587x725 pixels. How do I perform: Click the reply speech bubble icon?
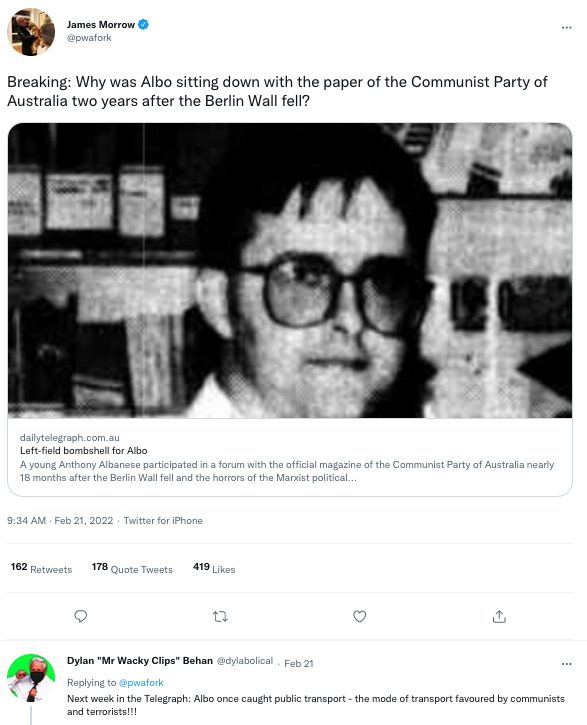click(x=80, y=616)
